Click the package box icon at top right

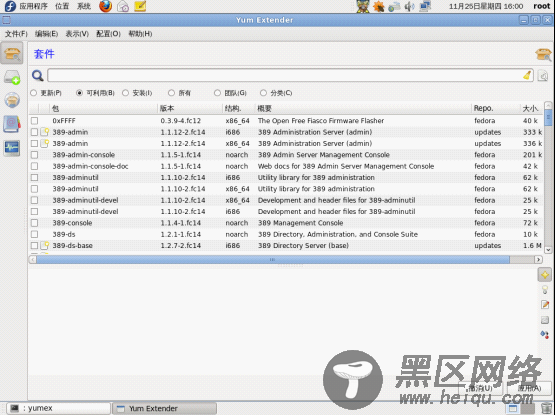pos(543,54)
